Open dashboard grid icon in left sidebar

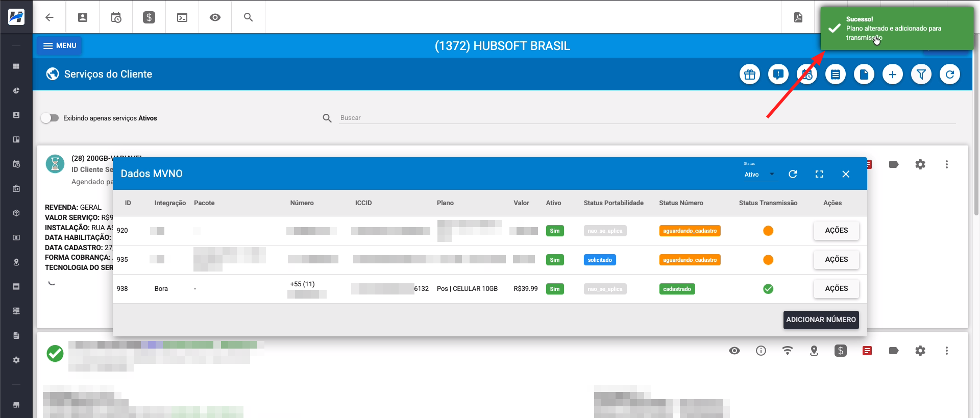tap(16, 66)
